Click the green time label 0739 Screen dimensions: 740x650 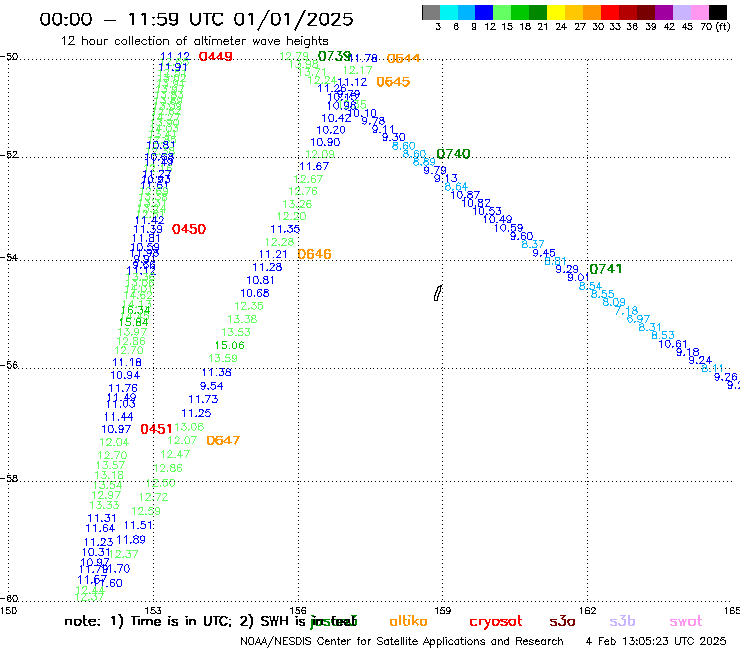tap(334, 56)
